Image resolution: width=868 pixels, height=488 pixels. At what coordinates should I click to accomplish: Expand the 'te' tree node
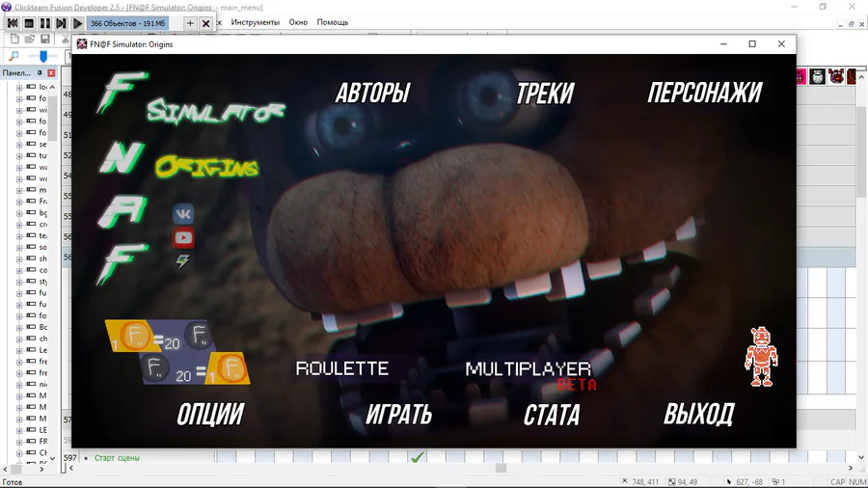point(19,236)
